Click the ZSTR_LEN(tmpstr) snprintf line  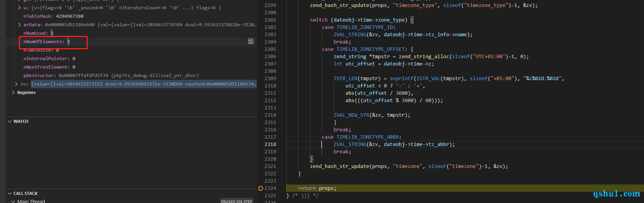449,79
